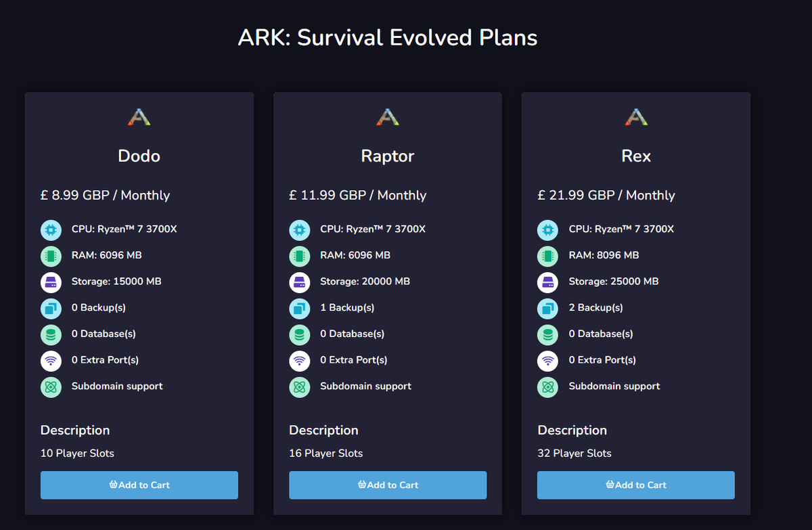Screen dimensions: 812x530
Task: Click the CPU chip icon in Rex plan
Action: point(548,229)
